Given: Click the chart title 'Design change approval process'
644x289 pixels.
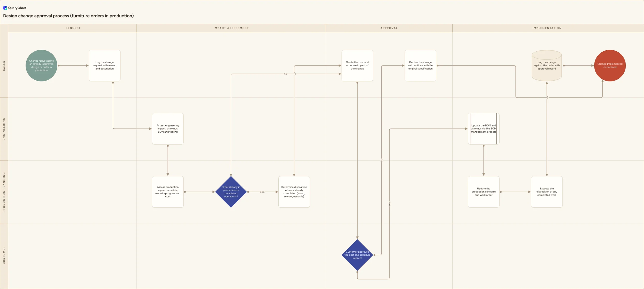Looking at the screenshot, I should pyautogui.click(x=68, y=16).
